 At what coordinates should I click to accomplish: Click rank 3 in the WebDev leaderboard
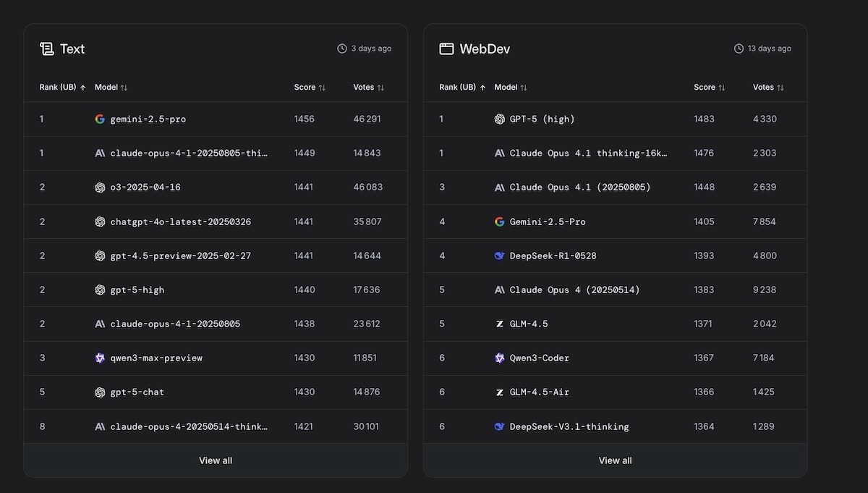tap(442, 187)
